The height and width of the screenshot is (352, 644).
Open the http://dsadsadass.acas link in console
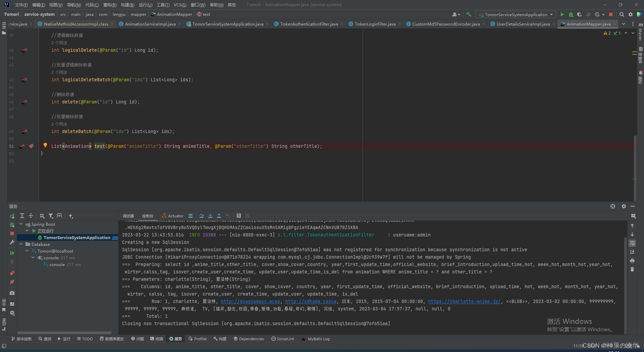point(250,301)
